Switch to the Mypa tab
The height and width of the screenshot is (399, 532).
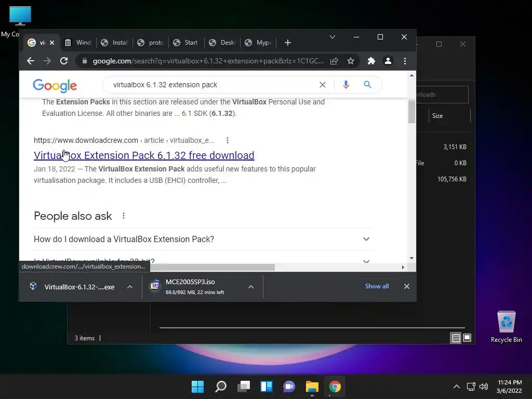(x=259, y=43)
